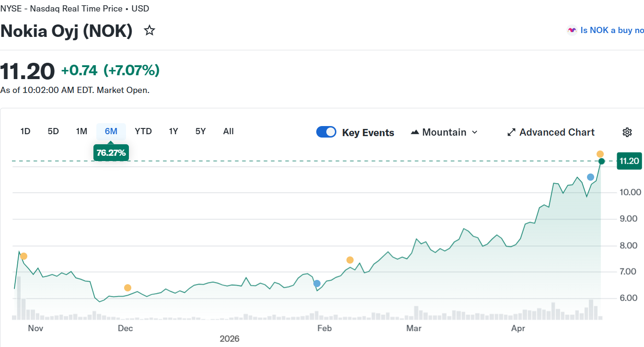Select the yellow event marker in mid-February
This screenshot has height=347, width=644.
click(350, 260)
